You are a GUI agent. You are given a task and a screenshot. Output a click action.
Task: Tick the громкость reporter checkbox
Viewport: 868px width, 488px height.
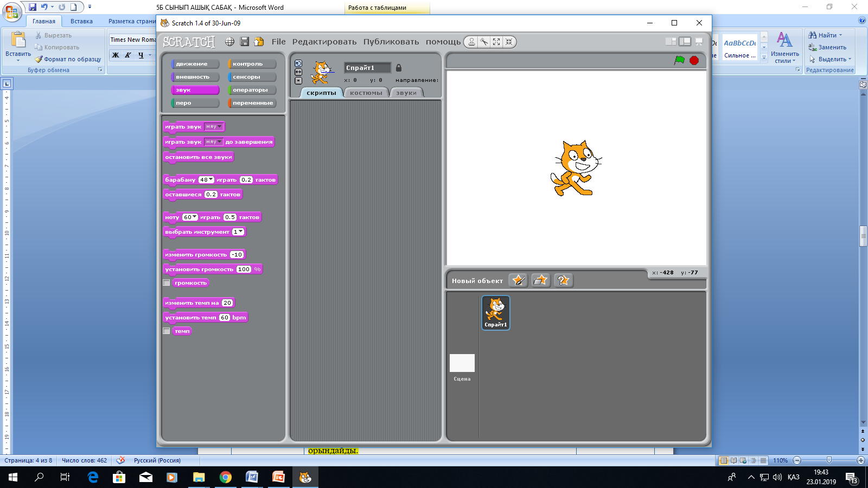click(167, 283)
